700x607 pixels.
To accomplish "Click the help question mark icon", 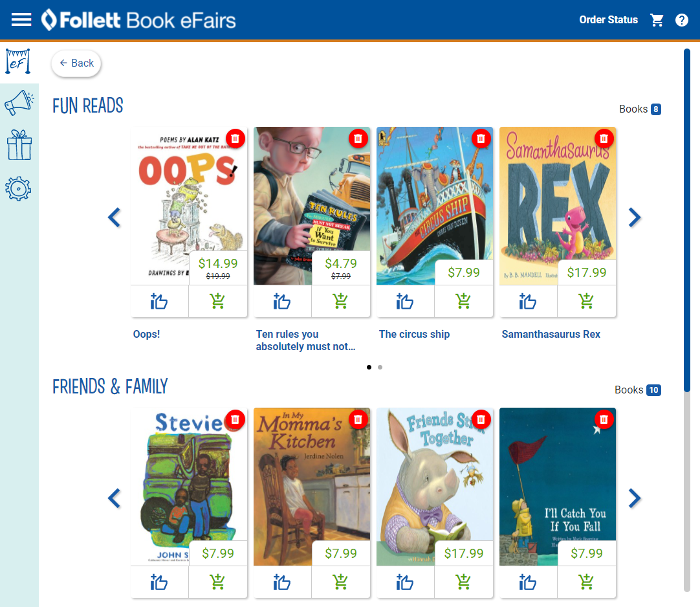I will 682,19.
